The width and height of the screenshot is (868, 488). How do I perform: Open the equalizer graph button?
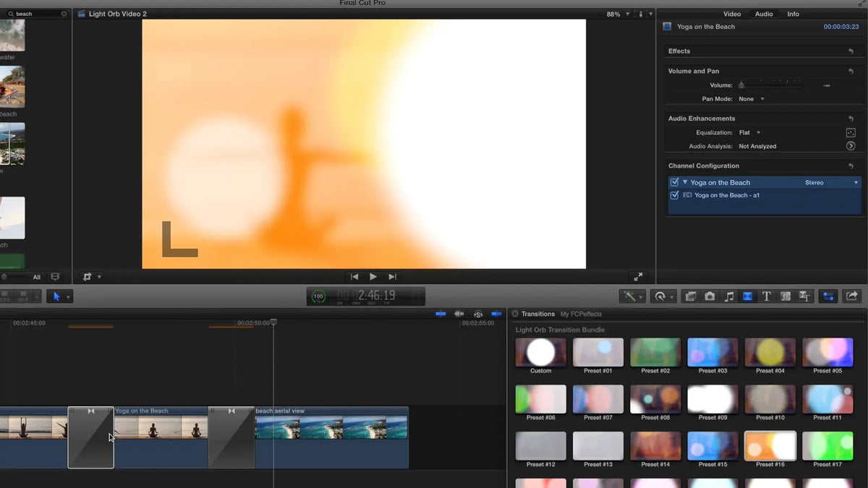[851, 133]
